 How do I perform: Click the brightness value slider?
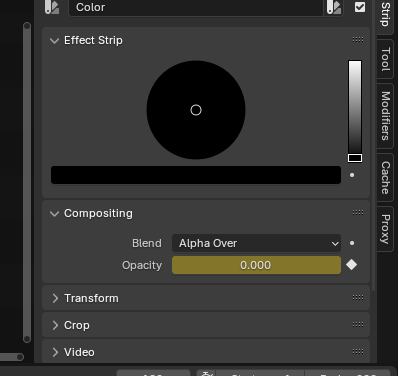pyautogui.click(x=355, y=111)
